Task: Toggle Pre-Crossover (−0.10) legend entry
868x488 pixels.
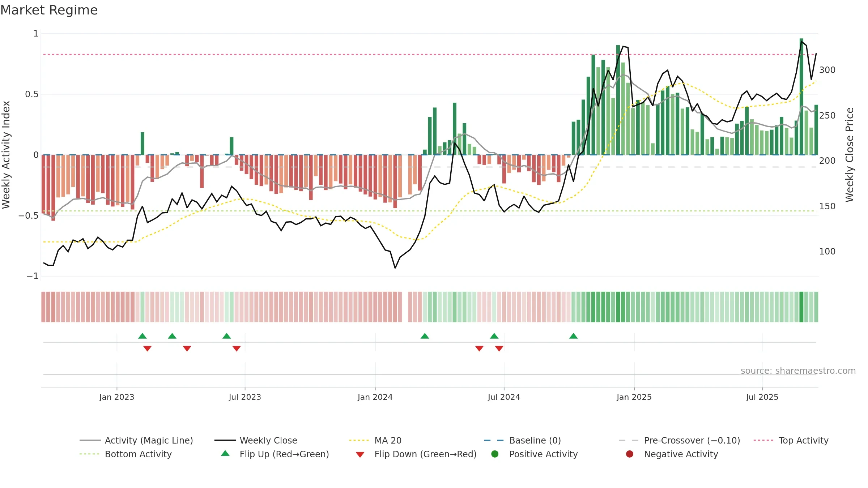Action: coord(679,440)
